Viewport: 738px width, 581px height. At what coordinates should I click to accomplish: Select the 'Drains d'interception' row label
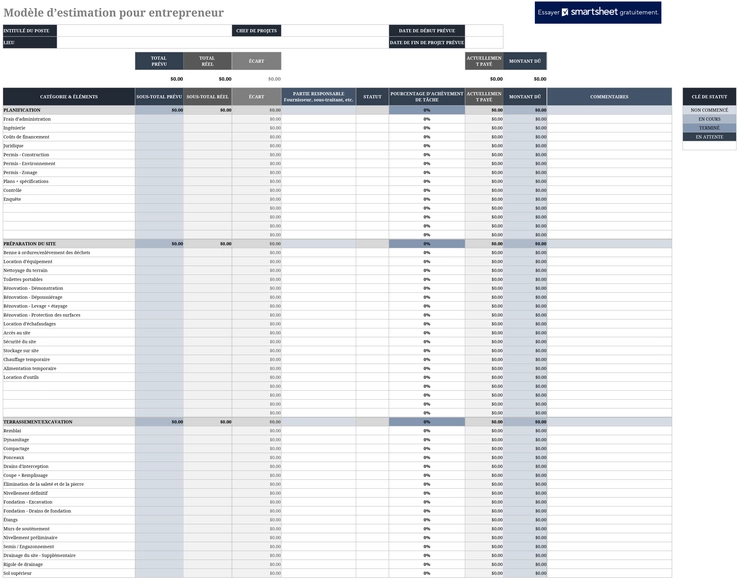point(26,467)
